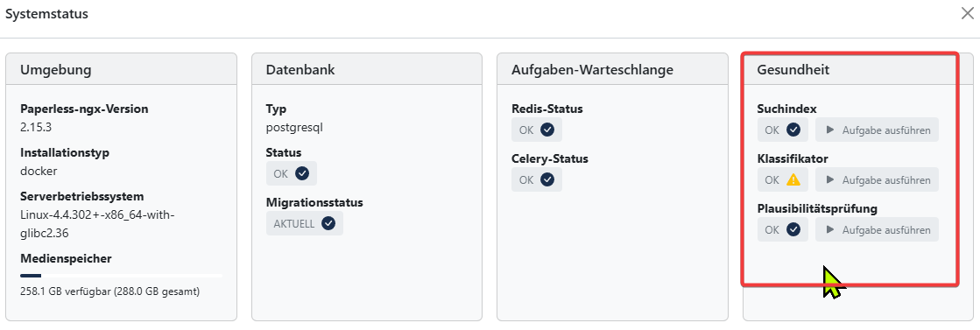Click the database Status OK checkmark icon
The width and height of the screenshot is (980, 330).
[302, 173]
